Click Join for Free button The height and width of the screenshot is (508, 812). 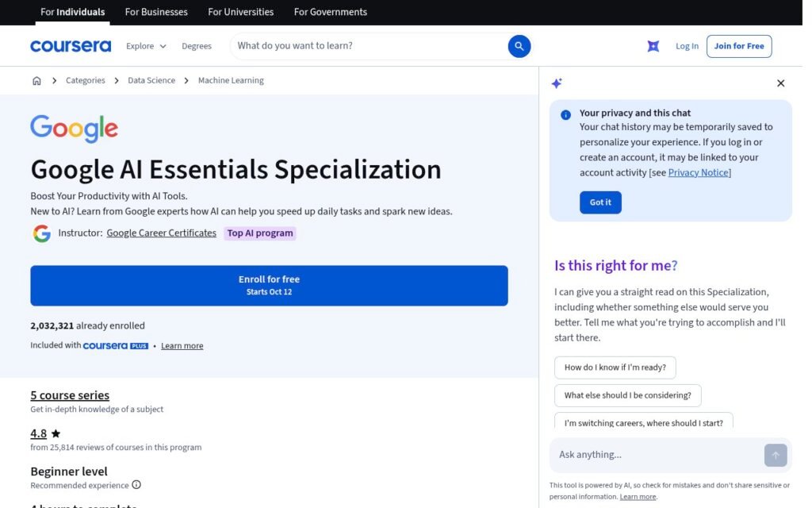[x=739, y=46]
